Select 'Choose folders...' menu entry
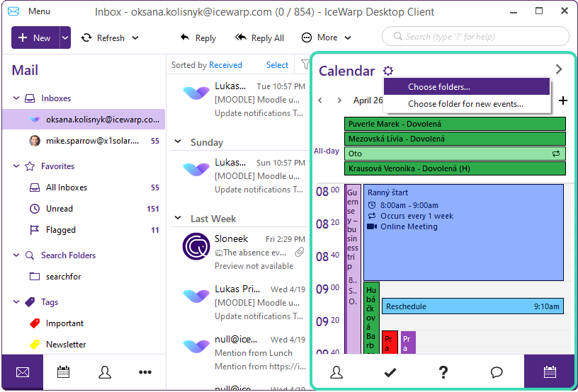Screen dimensions: 578x392 (438, 87)
